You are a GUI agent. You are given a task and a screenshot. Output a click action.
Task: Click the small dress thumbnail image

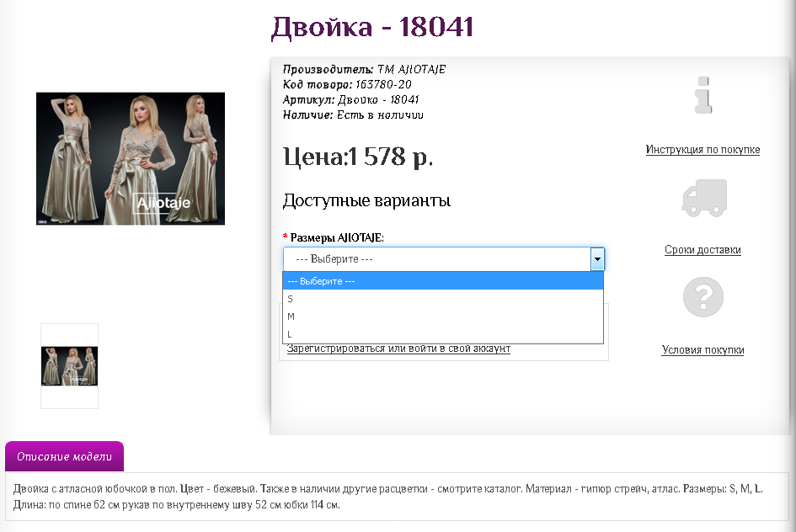point(69,364)
